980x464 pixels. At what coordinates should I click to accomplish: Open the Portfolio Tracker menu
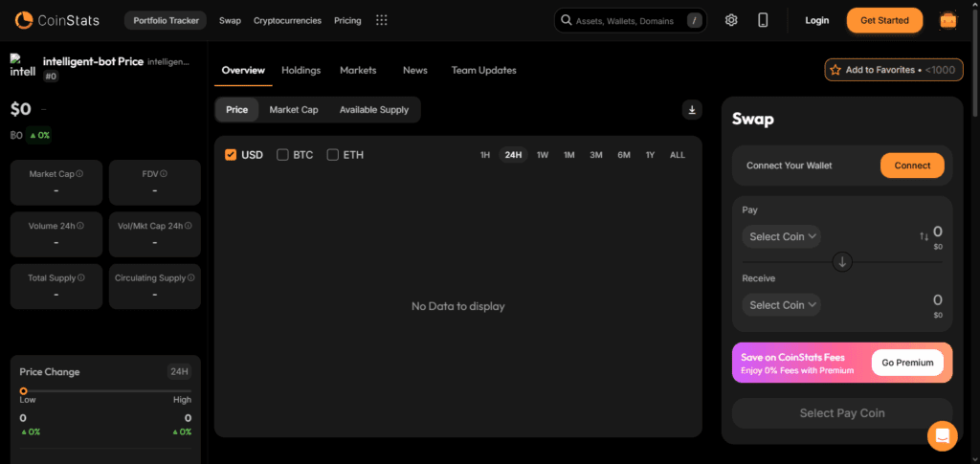pos(166,21)
